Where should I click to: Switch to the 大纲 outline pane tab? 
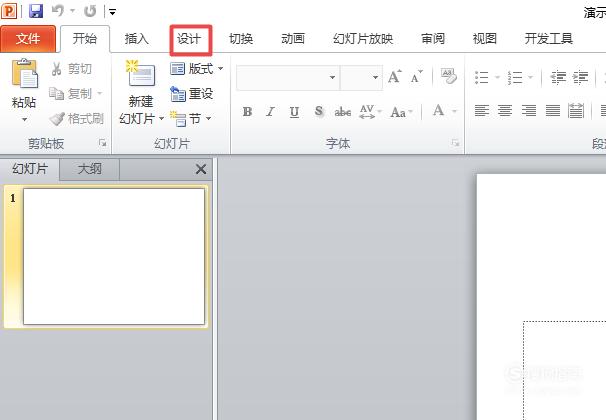(x=90, y=169)
